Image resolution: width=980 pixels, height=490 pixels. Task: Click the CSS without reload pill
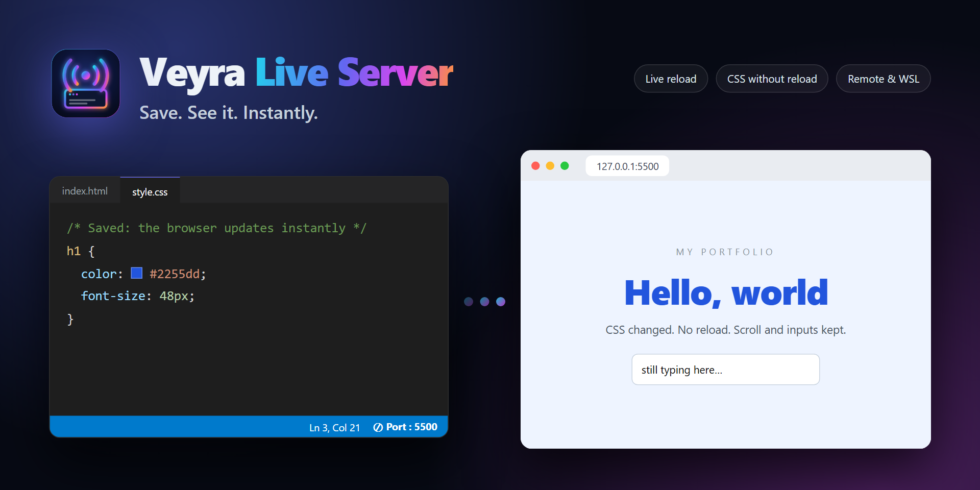pyautogui.click(x=772, y=79)
